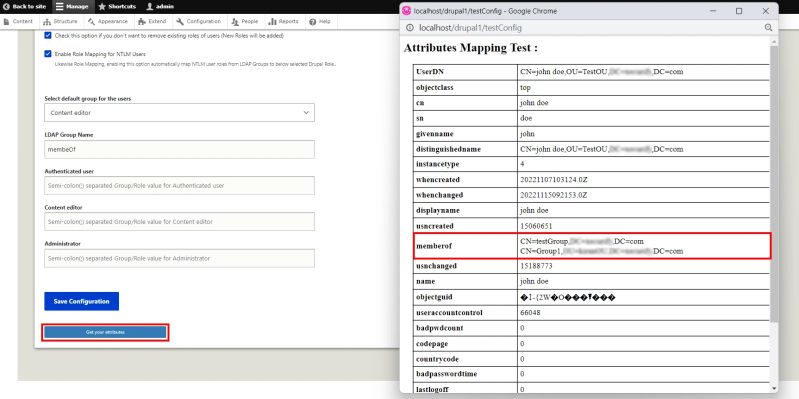Go to Content in admin toolbar
799x399 pixels.
click(x=18, y=21)
